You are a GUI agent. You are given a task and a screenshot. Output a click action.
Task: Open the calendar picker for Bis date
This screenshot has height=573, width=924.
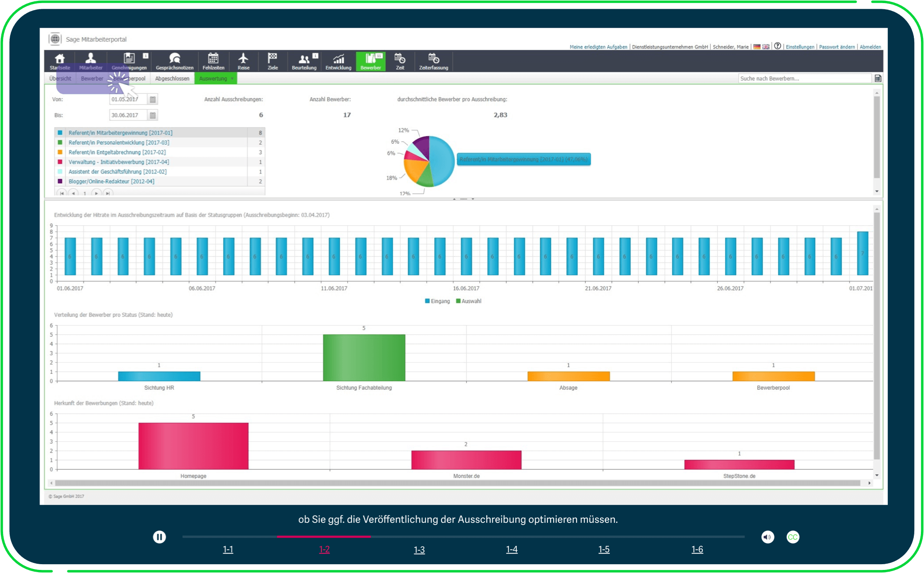[153, 115]
